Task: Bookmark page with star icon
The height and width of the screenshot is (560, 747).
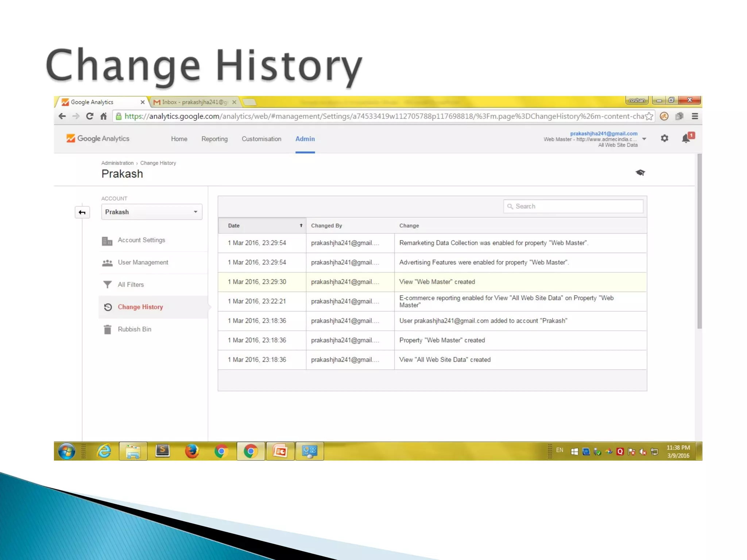Action: click(x=649, y=116)
